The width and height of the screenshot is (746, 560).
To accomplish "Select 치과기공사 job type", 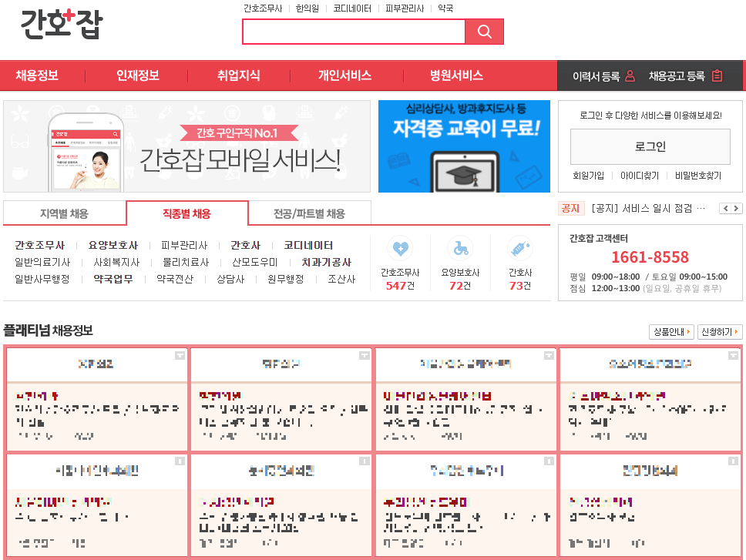I will (x=327, y=263).
